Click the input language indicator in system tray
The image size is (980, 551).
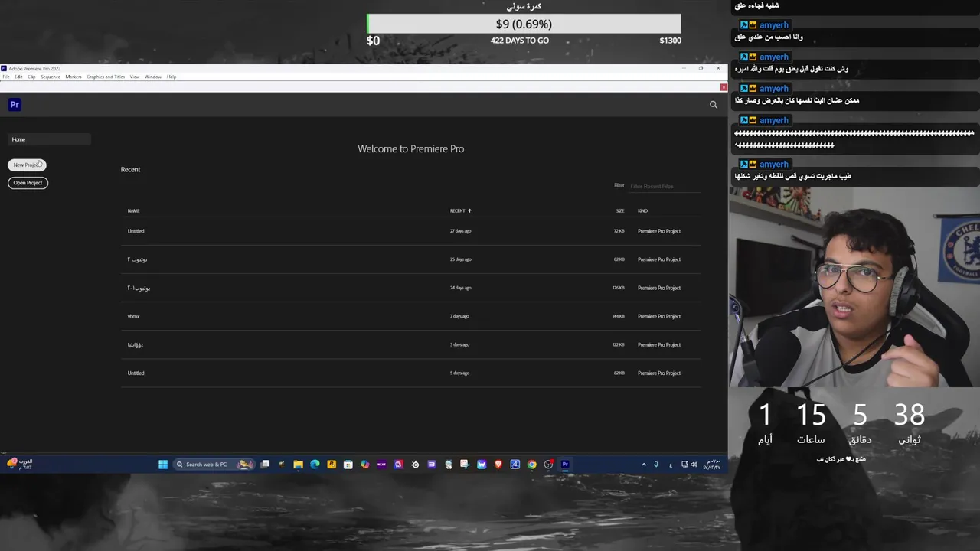coord(671,465)
